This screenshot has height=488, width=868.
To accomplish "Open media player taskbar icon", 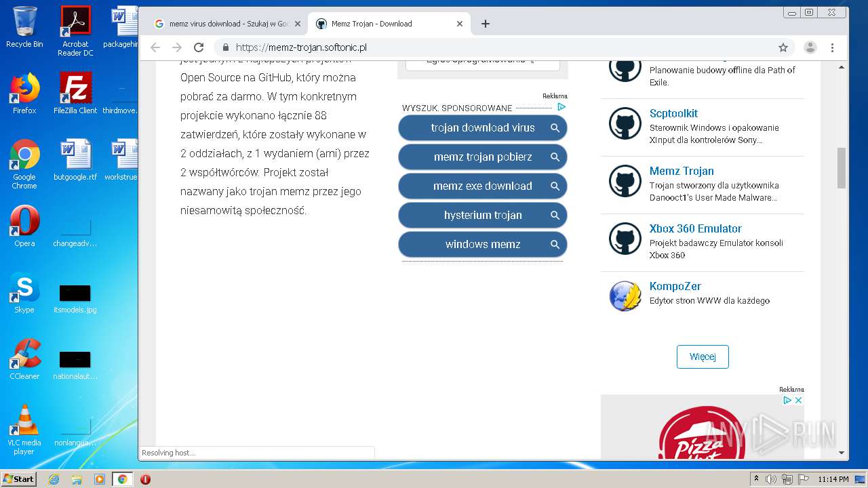I will (100, 479).
